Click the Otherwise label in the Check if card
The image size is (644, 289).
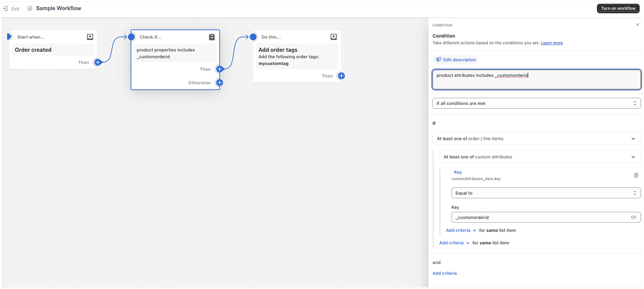[199, 83]
